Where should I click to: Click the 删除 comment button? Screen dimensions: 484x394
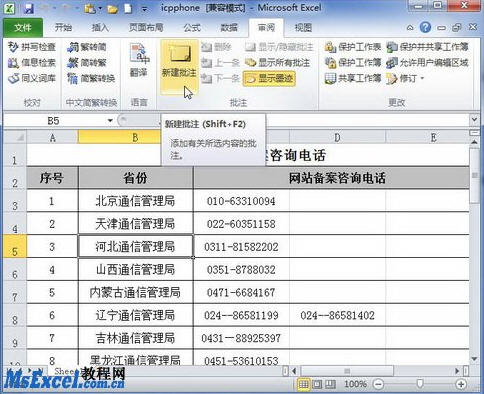tap(216, 47)
